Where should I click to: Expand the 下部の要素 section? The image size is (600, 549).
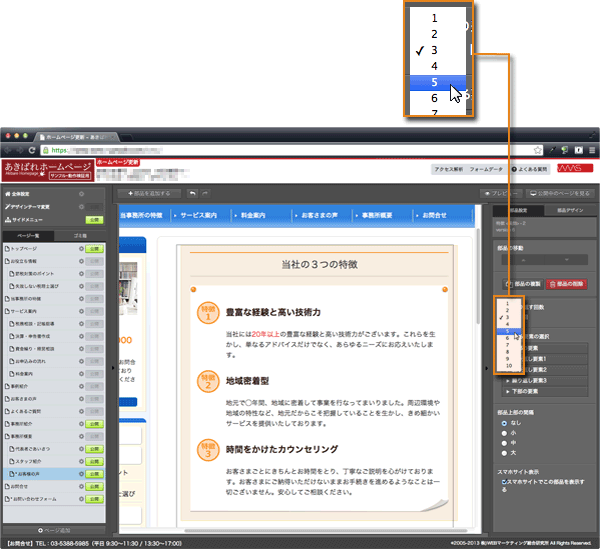545,391
